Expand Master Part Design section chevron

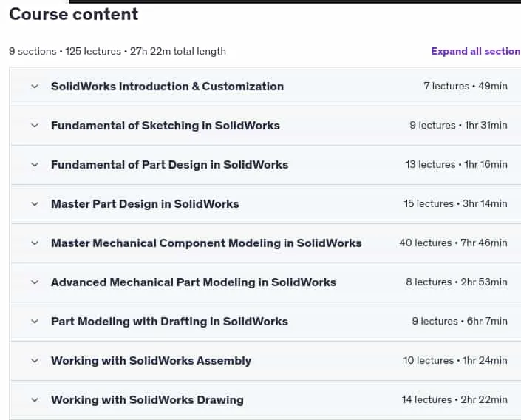click(35, 204)
